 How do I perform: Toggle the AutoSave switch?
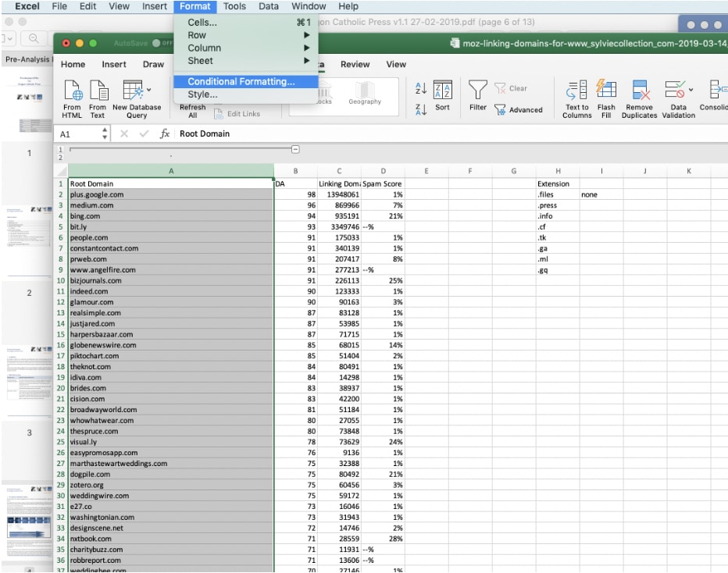(162, 43)
